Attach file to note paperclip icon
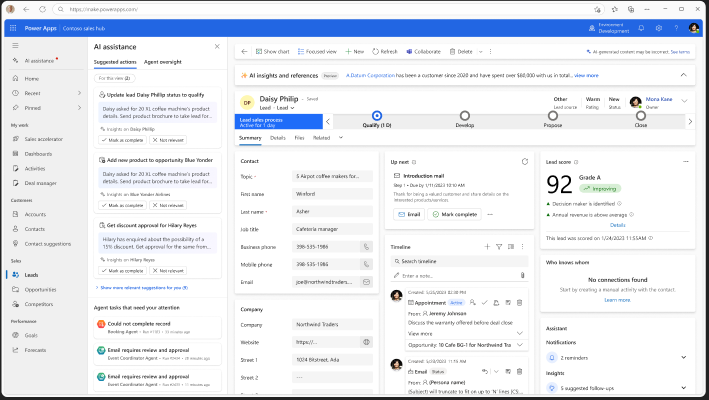Screen dimensions: 709x400 point(522,275)
